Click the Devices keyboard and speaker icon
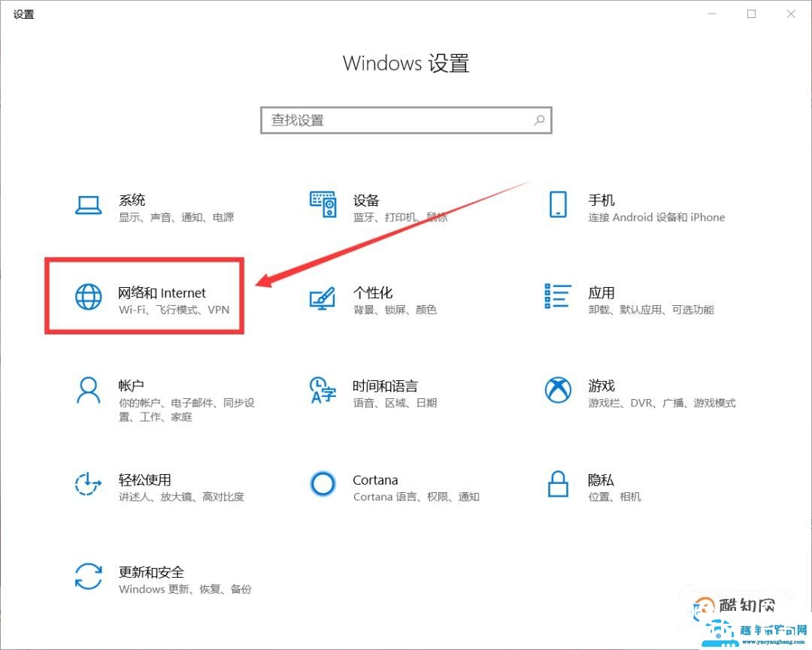812x650 pixels. coord(323,204)
